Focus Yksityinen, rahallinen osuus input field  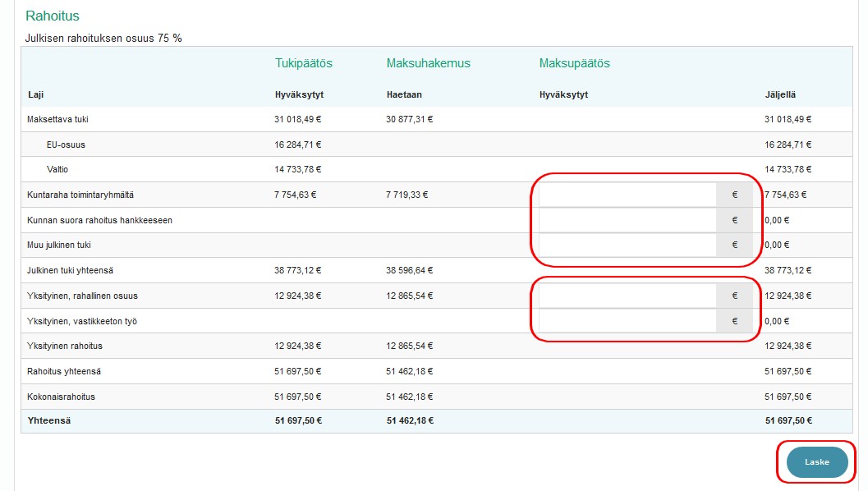tap(627, 296)
